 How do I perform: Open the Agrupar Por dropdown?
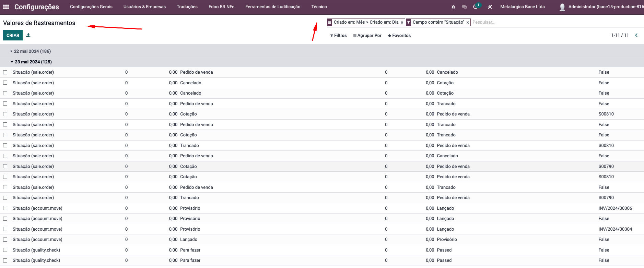(367, 35)
